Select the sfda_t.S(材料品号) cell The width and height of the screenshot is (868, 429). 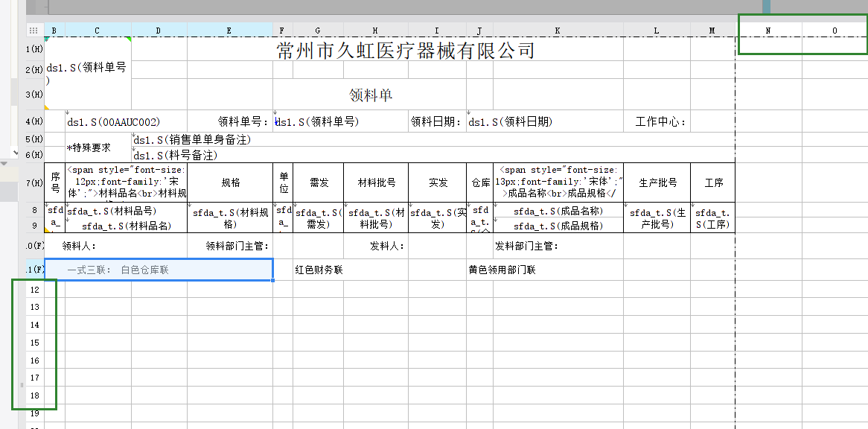(127, 210)
